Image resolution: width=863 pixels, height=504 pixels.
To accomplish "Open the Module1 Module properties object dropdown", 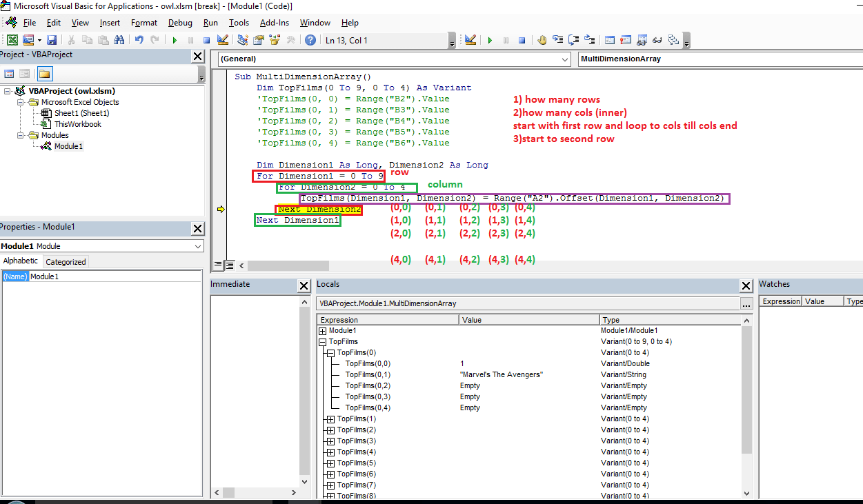I will [102, 246].
